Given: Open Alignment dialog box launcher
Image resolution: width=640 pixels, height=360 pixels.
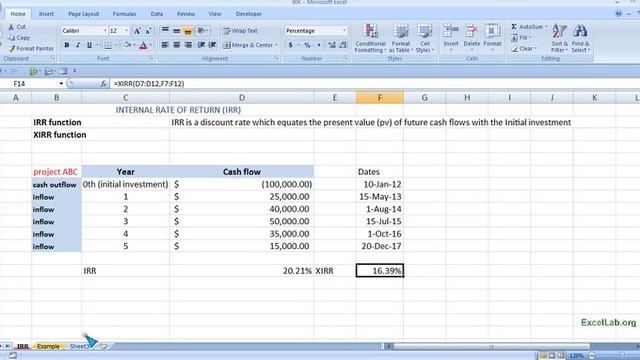Looking at the screenshot, I should pyautogui.click(x=277, y=59).
